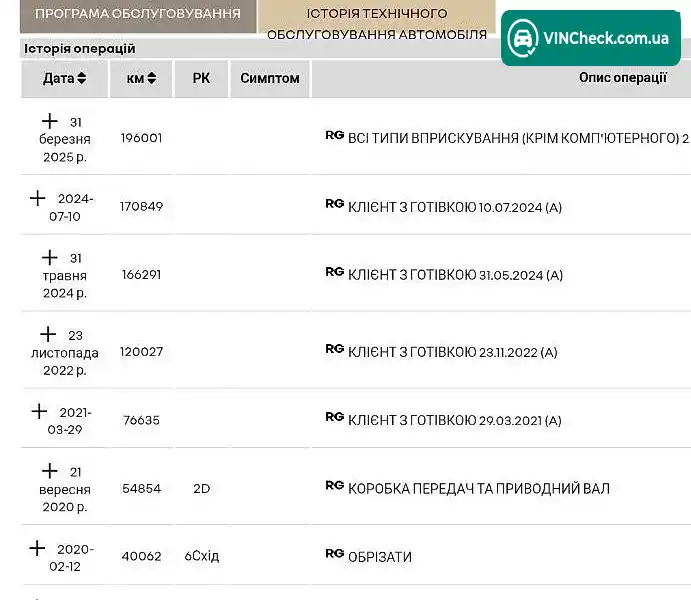The height and width of the screenshot is (600, 691).
Task: Select mileage value 76635
Action: (141, 420)
